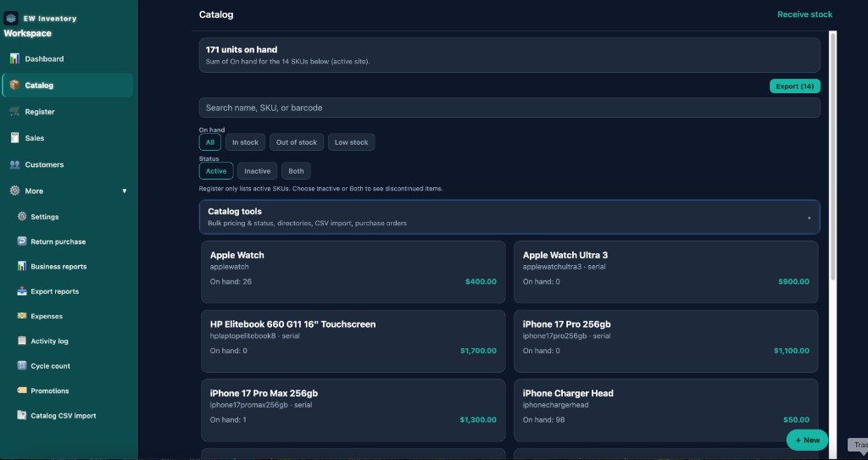Viewport: 868px width, 460px height.
Task: Open the Apple Watch Ultra 3 card
Action: click(x=666, y=272)
